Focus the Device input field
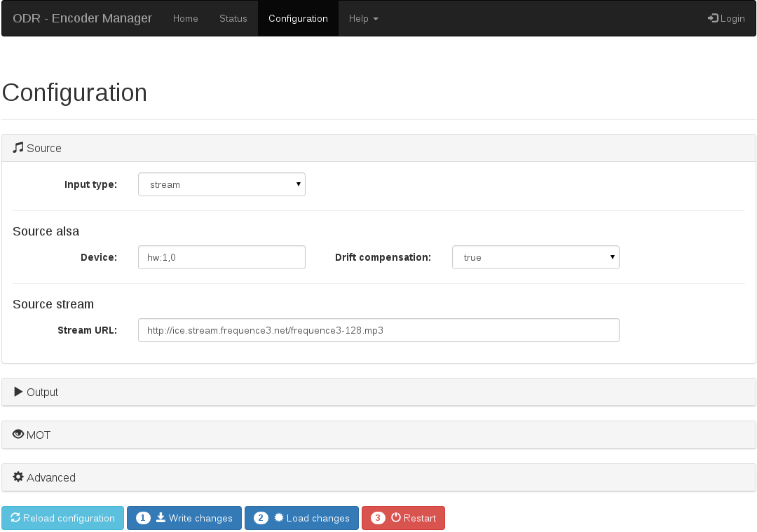This screenshot has height=532, width=757. tap(221, 257)
